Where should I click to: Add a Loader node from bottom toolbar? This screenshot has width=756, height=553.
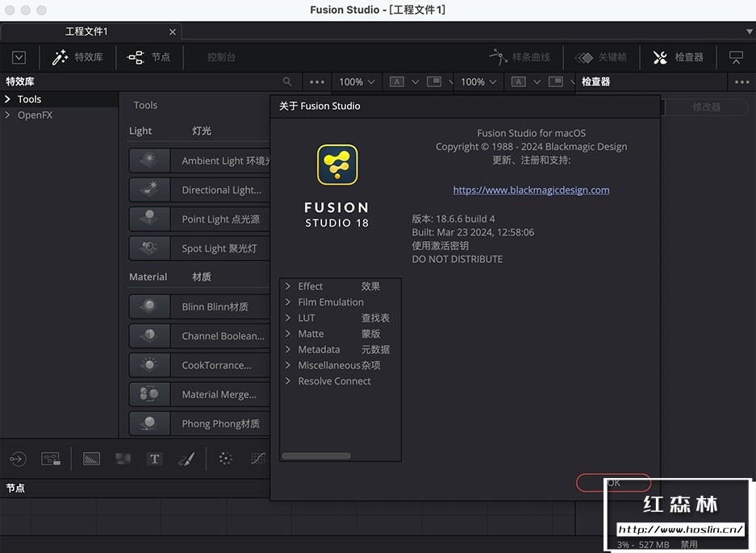point(18,459)
